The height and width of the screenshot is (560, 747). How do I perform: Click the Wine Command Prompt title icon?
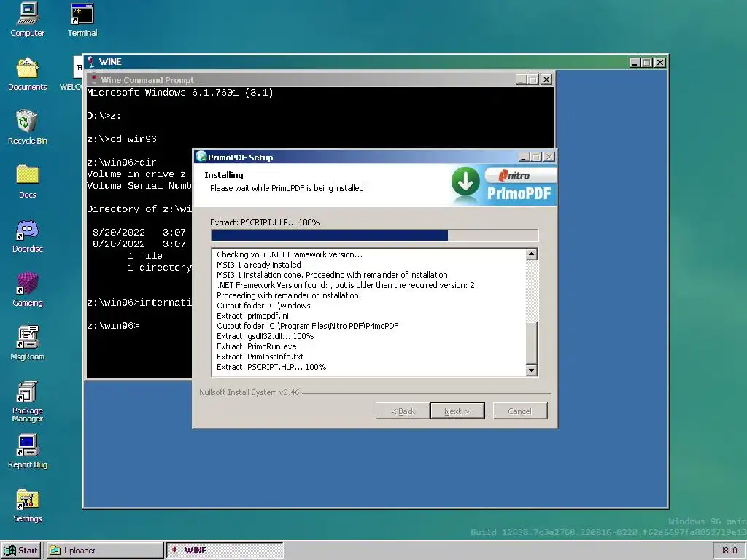click(x=94, y=79)
